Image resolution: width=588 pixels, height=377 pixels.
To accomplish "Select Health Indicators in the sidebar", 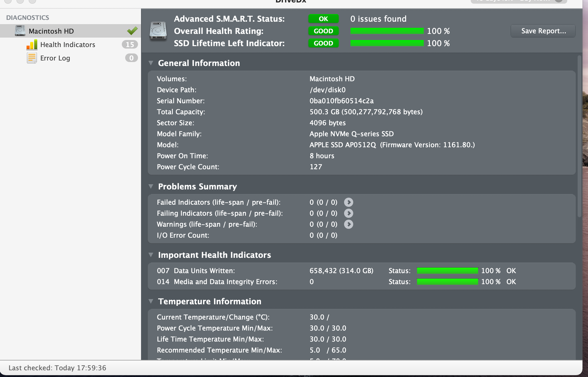I will (x=68, y=45).
